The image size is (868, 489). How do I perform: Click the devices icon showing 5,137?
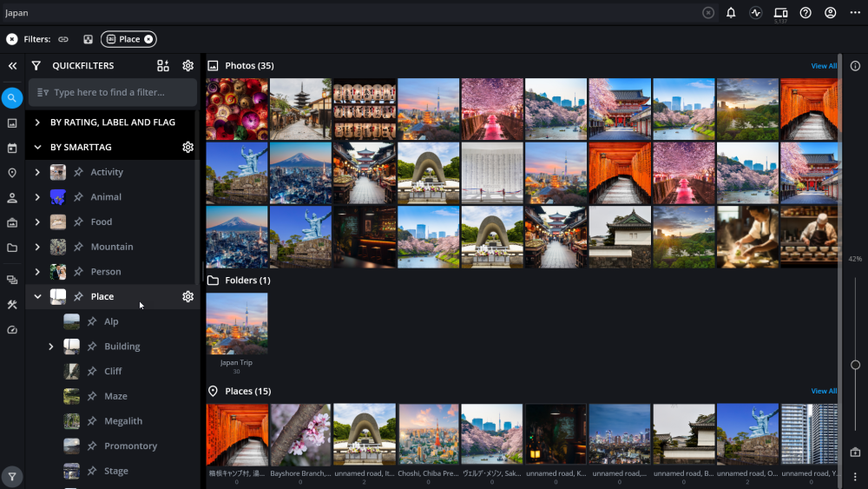pos(780,13)
